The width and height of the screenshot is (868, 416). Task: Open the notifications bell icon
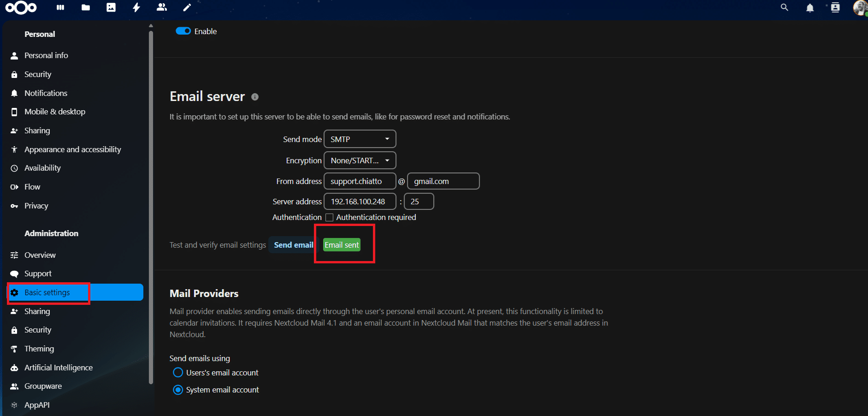[x=809, y=8]
